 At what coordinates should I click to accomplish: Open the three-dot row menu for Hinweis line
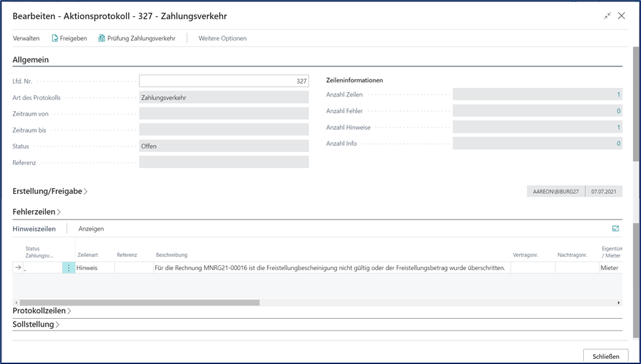[x=69, y=268]
